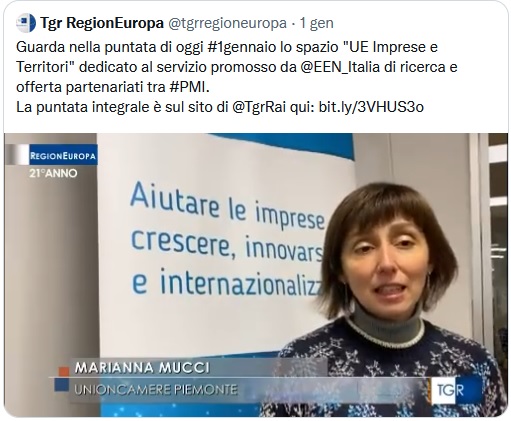Click the orange square beside name caption
The width and height of the screenshot is (511, 421).
pos(63,372)
